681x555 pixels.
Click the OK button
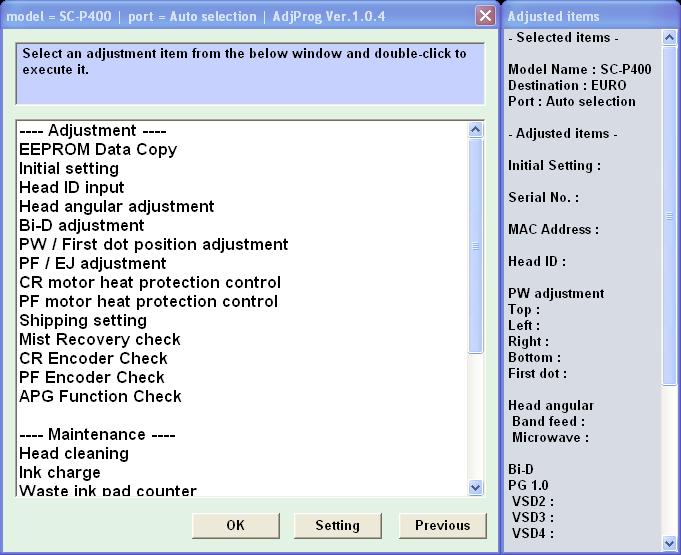(235, 525)
